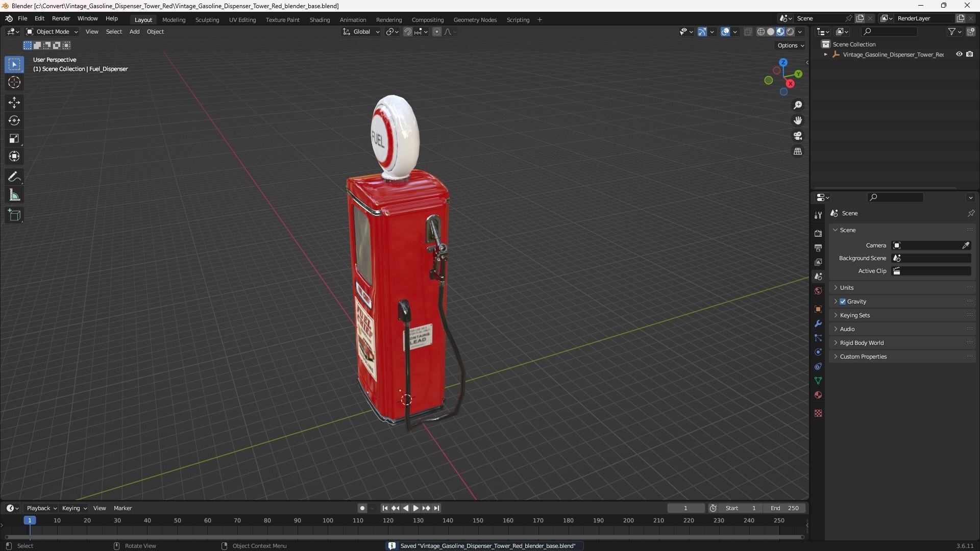Viewport: 980px width, 551px height.
Task: Switch to rendered viewport shading
Action: [x=790, y=32]
